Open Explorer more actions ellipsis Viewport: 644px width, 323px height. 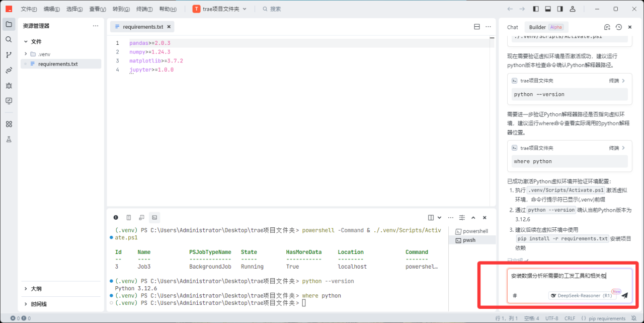click(x=96, y=26)
